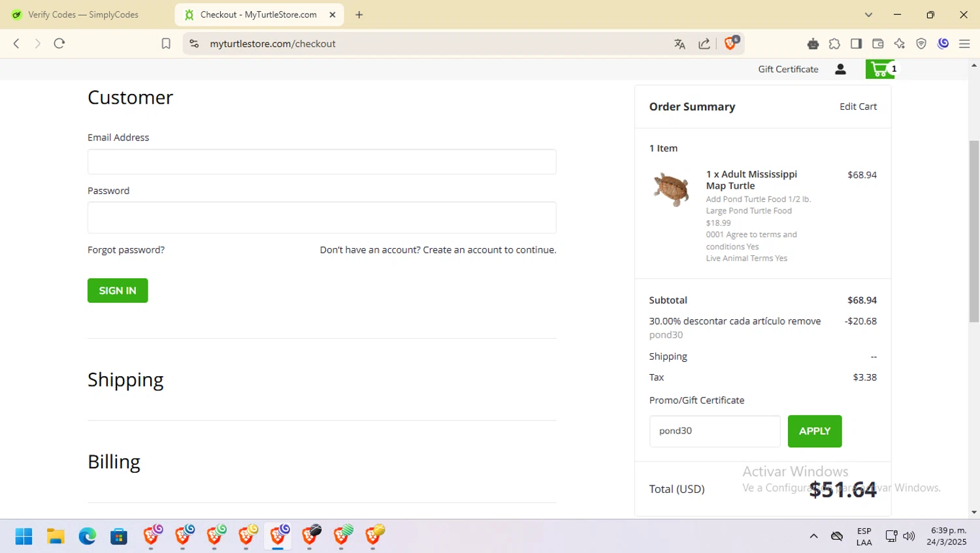The height and width of the screenshot is (553, 980).
Task: Click the Billing section heading
Action: pos(114,462)
